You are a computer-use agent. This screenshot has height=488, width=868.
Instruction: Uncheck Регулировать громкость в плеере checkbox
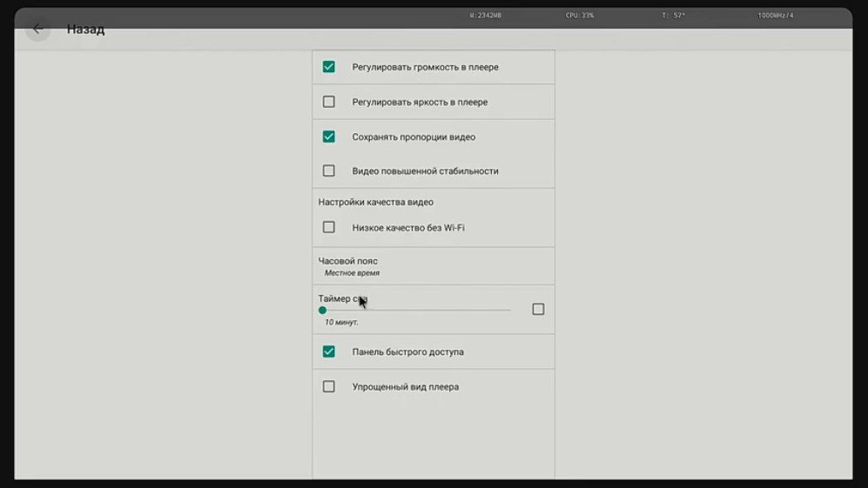[328, 67]
